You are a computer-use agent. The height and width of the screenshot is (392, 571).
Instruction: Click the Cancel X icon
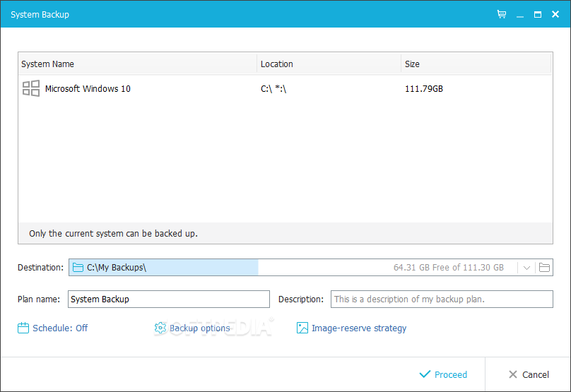[513, 374]
